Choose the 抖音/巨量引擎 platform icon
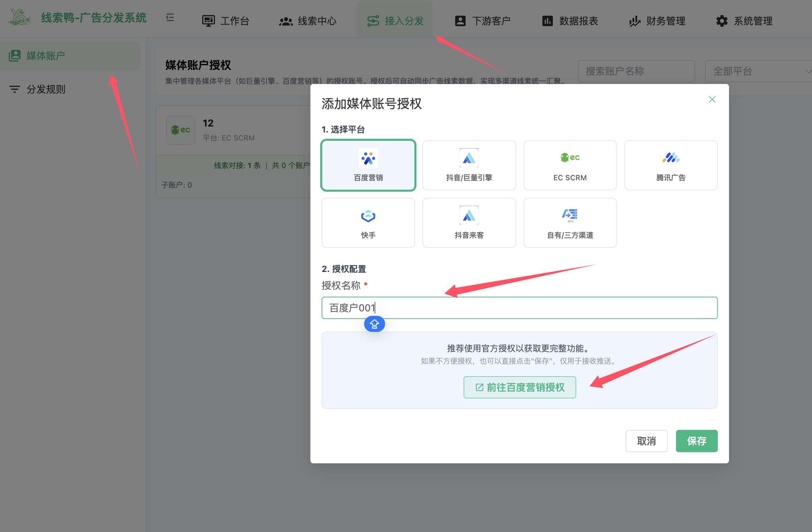 coord(469,158)
